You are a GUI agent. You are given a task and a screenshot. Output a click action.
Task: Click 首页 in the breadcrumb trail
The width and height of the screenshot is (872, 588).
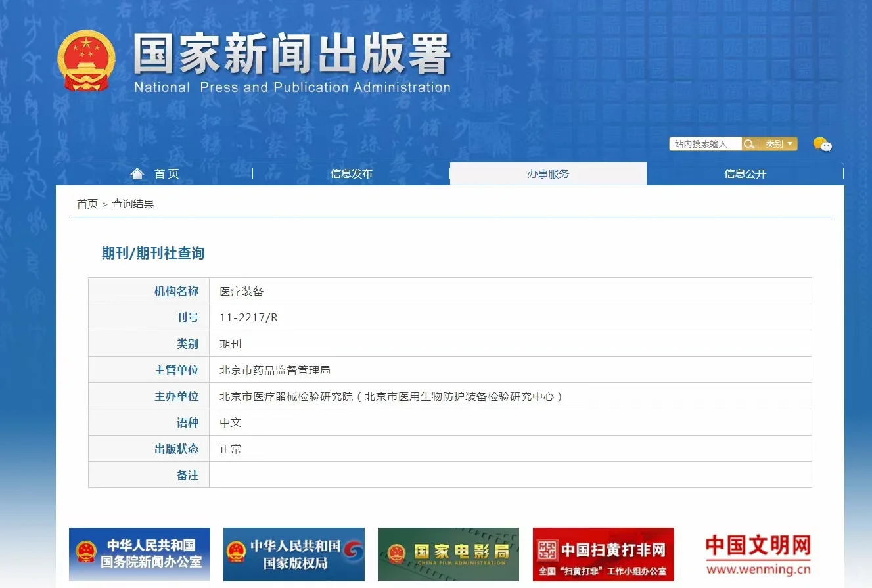pos(88,204)
